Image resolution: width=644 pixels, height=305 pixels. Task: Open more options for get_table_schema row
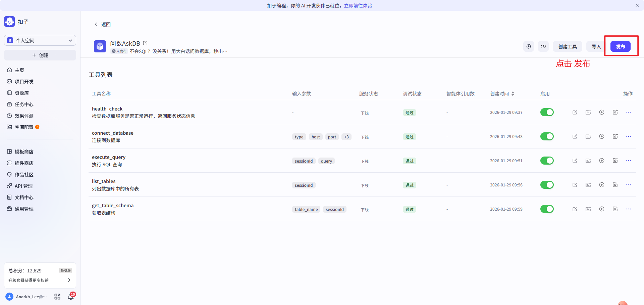coord(629,209)
